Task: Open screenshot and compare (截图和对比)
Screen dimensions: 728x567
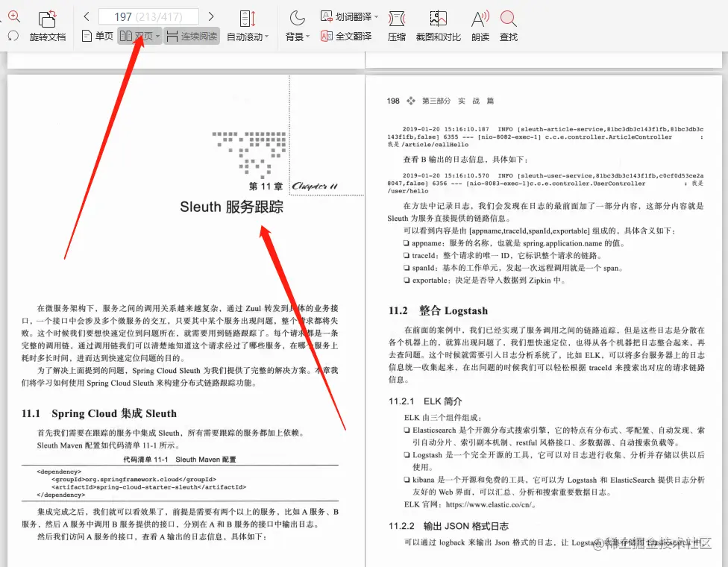Action: [x=439, y=27]
